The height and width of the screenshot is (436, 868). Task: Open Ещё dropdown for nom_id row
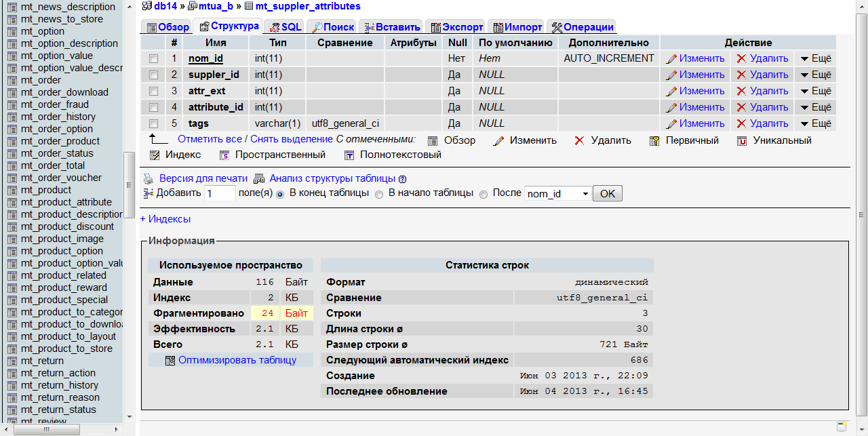[x=816, y=58]
